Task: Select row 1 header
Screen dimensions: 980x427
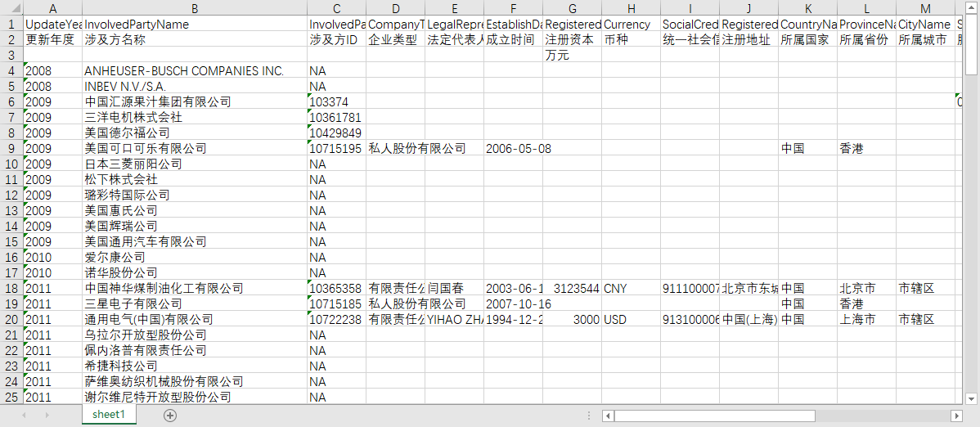Action: pyautogui.click(x=11, y=24)
